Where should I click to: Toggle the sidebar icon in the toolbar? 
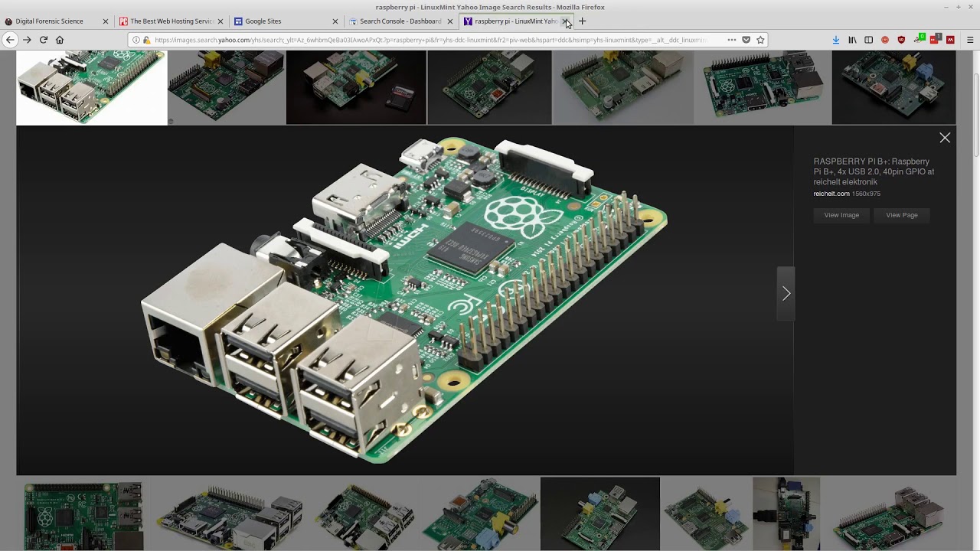[x=868, y=40]
